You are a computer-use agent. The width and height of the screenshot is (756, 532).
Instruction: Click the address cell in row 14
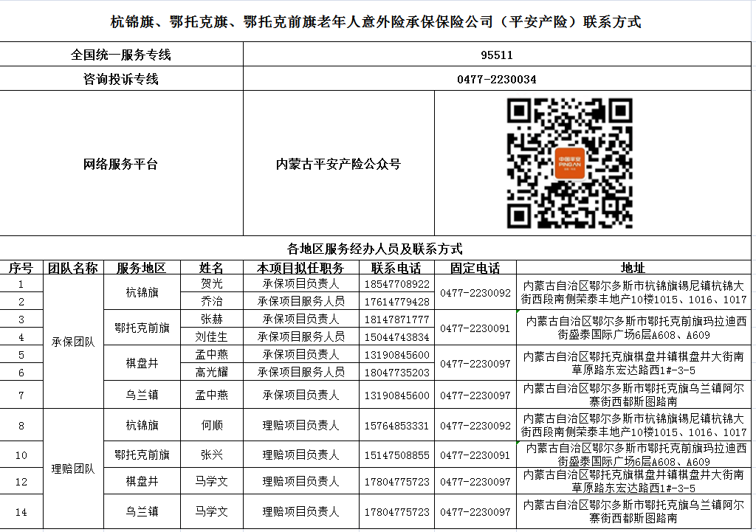click(x=633, y=511)
